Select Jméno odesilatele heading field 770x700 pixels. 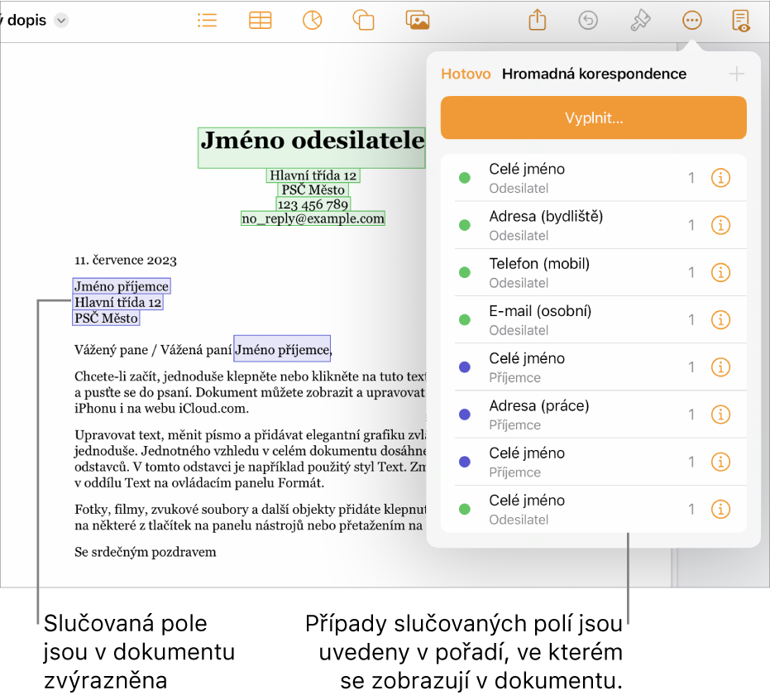[312, 147]
